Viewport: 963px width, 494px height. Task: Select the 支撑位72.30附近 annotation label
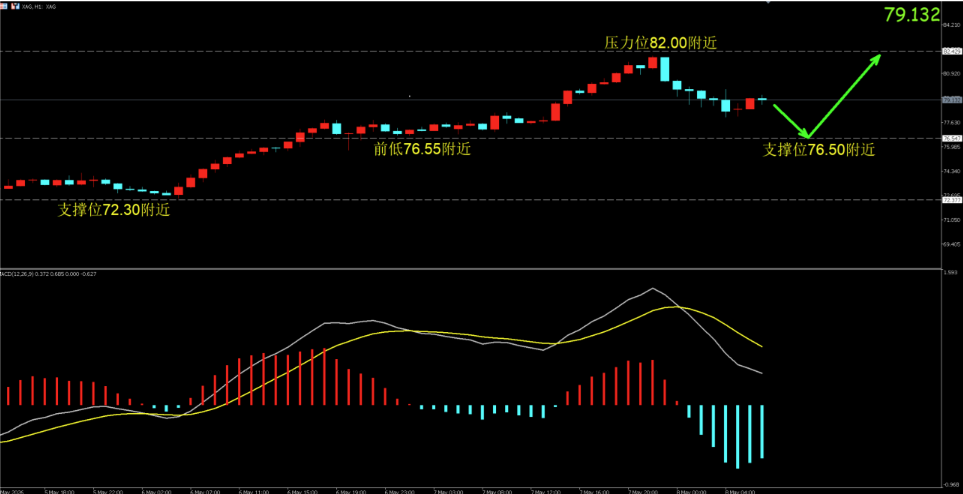pos(114,210)
